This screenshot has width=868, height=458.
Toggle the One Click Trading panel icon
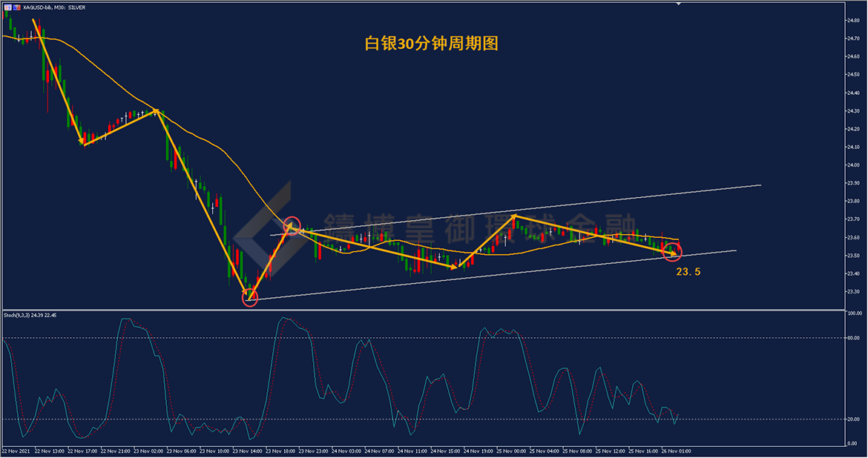pos(7,7)
